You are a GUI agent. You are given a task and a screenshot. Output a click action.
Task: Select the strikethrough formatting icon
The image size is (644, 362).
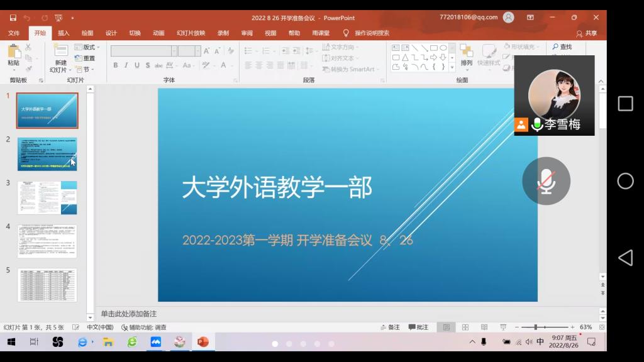159,65
